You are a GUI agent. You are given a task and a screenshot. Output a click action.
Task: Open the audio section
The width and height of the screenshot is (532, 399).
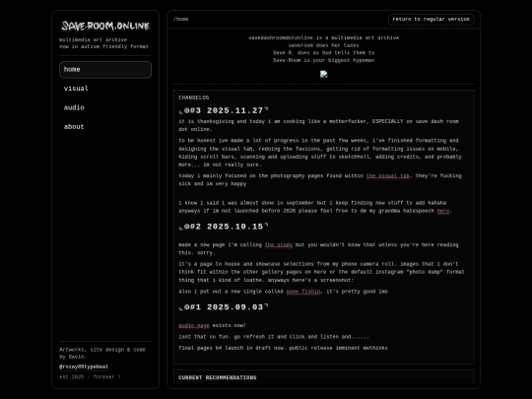(74, 107)
